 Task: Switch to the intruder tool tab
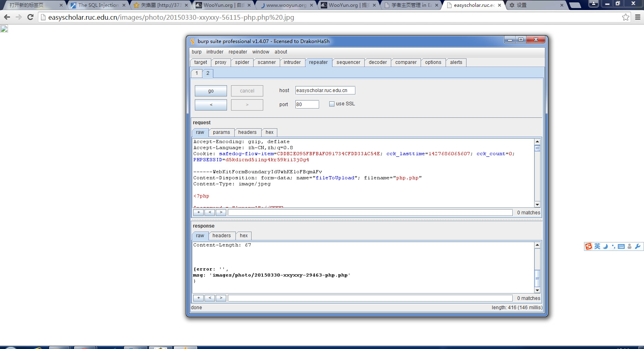tap(292, 62)
